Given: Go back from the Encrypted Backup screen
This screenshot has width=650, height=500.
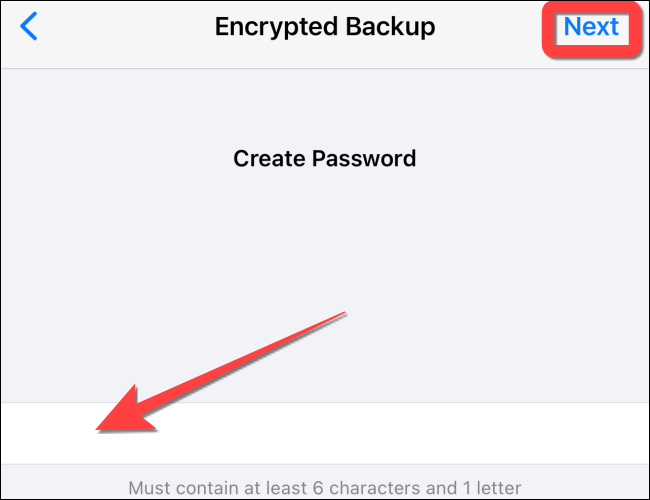Looking at the screenshot, I should point(30,27).
